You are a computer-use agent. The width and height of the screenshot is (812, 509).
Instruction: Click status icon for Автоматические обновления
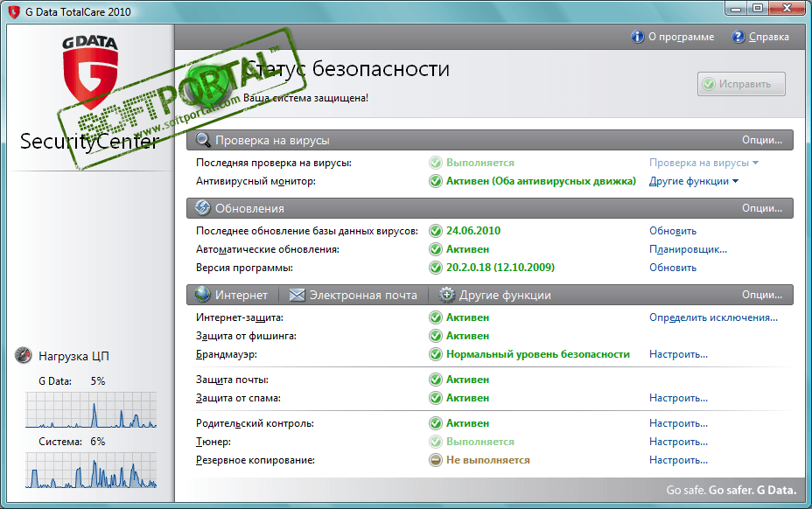pyautogui.click(x=436, y=249)
